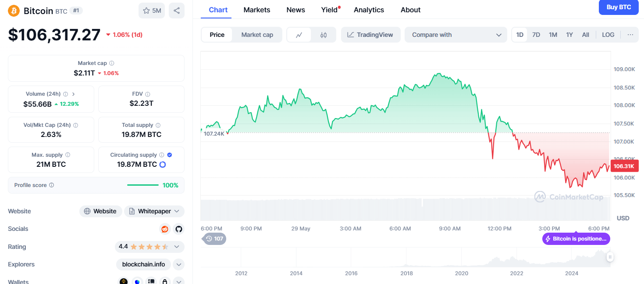Open blockchain.info explorer link

[x=144, y=264]
